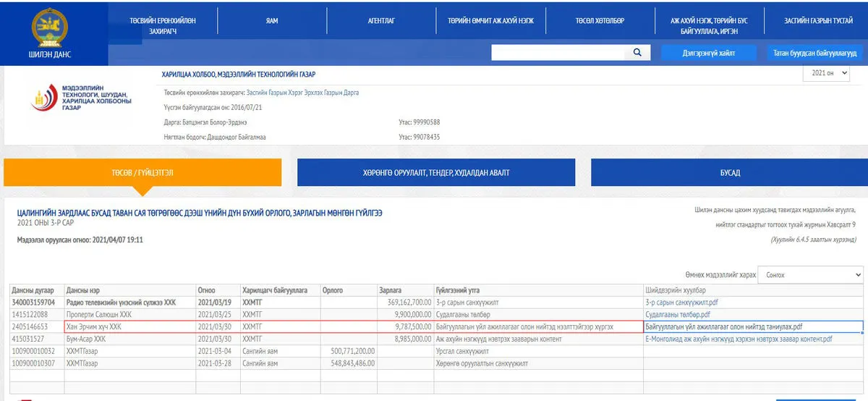Image resolution: width=868 pixels, height=401 pixels.
Task: Click the Проперти Салюшн ХХК cell
Action: (x=129, y=314)
